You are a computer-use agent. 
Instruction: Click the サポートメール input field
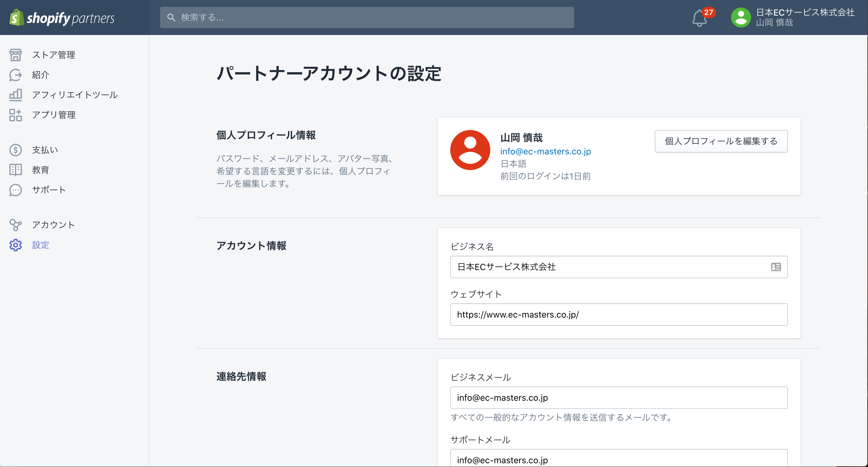[x=619, y=458]
